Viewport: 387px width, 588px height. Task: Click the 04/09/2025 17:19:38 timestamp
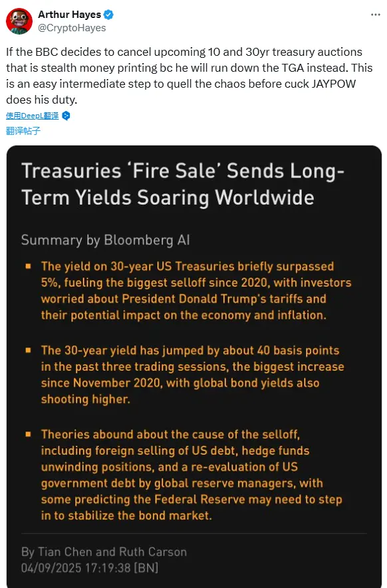coord(90,568)
